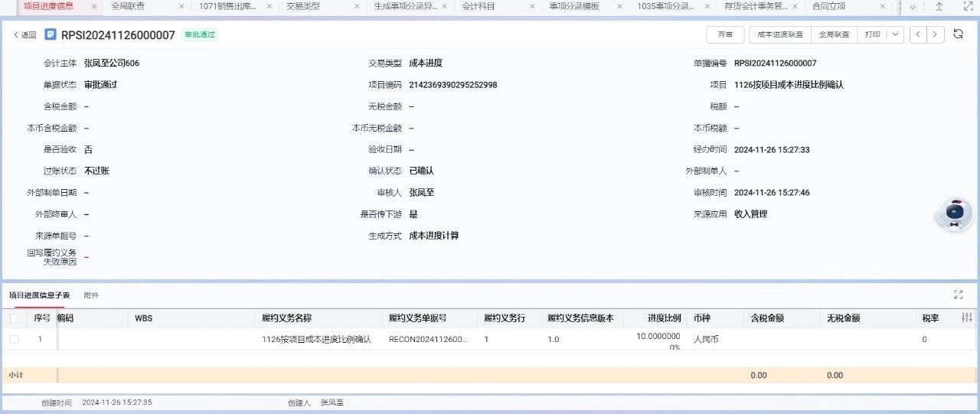
Task: Close the 会计科目 tab
Action: 533,6
